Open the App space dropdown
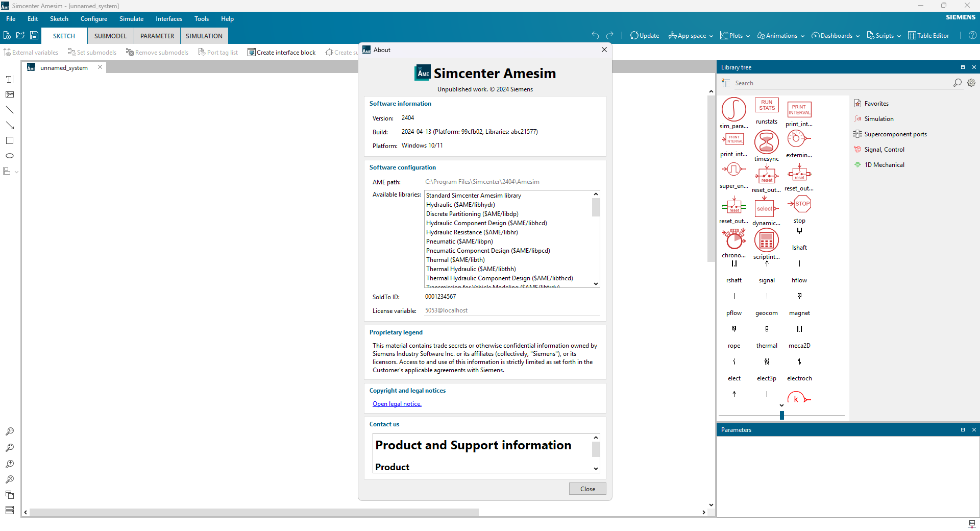The width and height of the screenshot is (980, 531). click(691, 36)
